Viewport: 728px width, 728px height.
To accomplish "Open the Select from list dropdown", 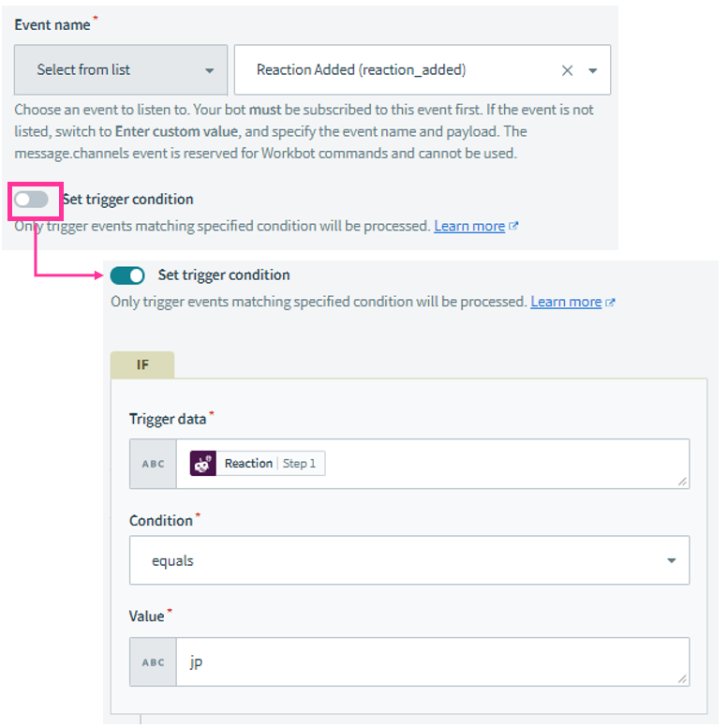I will point(121,70).
